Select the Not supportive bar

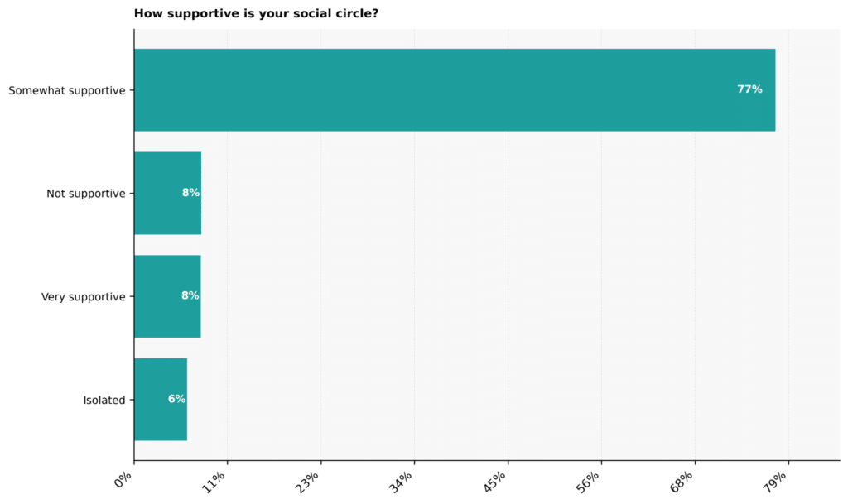[x=167, y=194]
